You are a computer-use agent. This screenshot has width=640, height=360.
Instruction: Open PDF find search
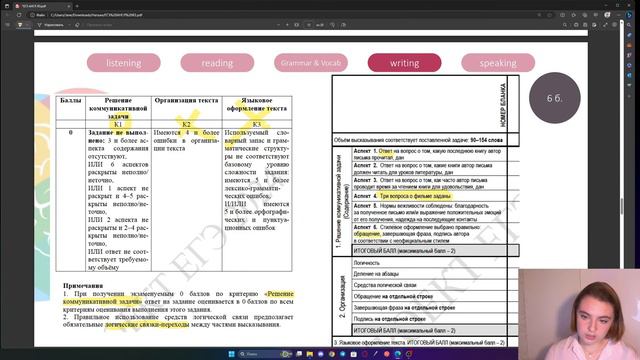pos(565,25)
